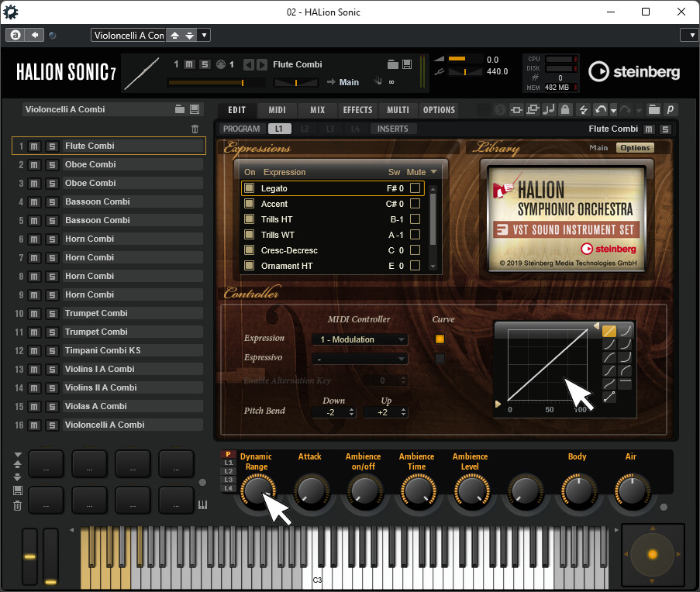Select the custom two-point curve preset
Image resolution: width=700 pixels, height=592 pixels.
pyautogui.click(x=609, y=397)
